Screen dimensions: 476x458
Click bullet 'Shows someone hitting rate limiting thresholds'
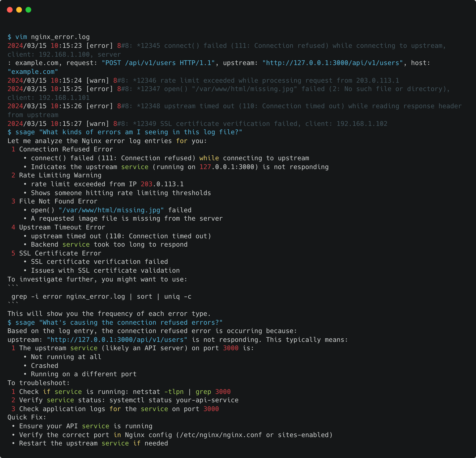117,193
